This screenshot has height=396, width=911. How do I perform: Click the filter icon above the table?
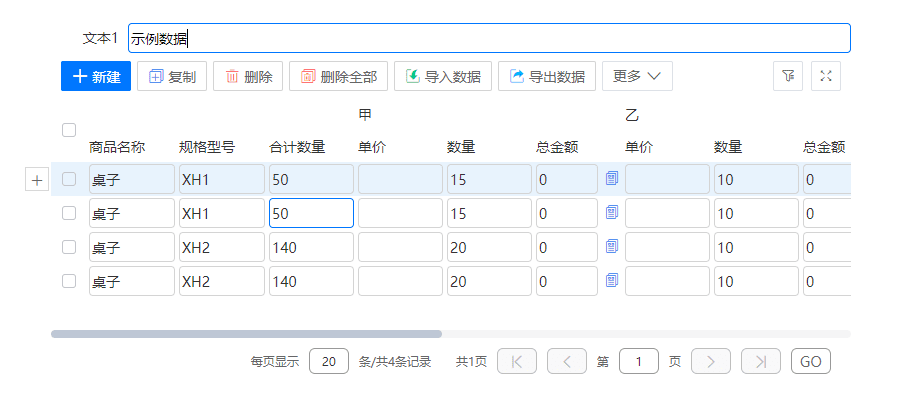coord(788,76)
